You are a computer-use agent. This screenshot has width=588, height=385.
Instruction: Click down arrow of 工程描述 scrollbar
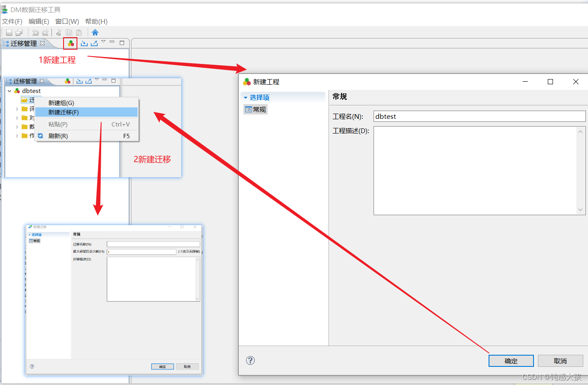(x=581, y=210)
